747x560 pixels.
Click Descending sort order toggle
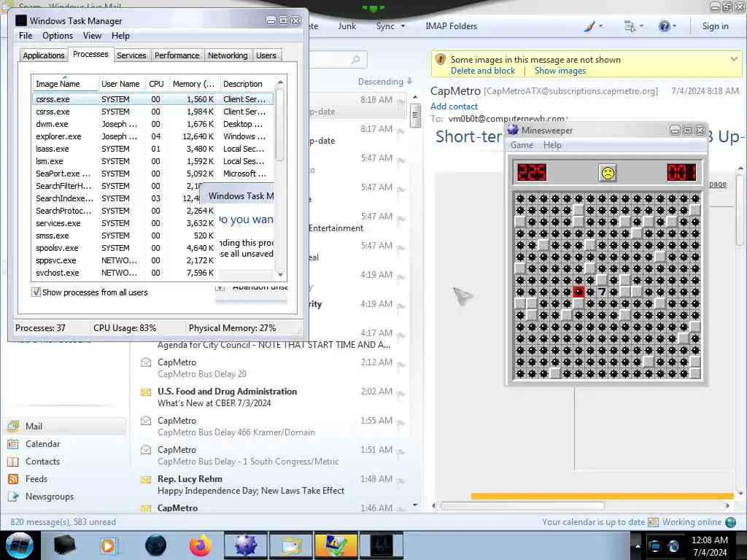tap(385, 82)
